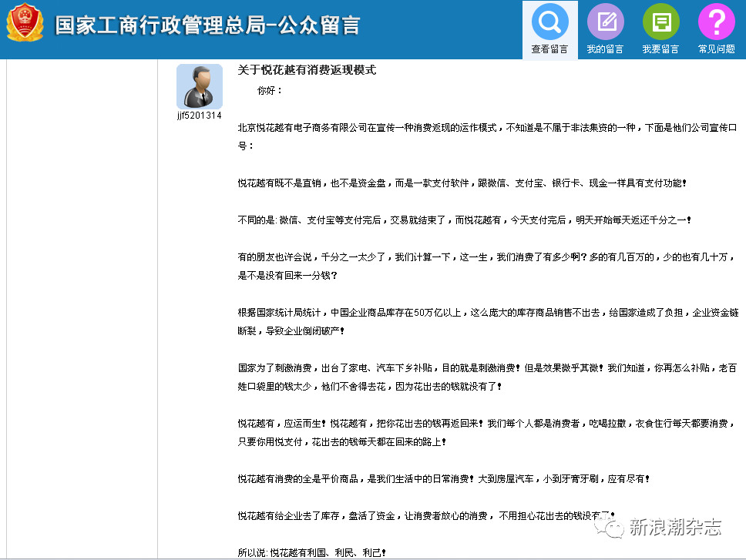The height and width of the screenshot is (560, 746).
Task: Click the site title 国家工商行政管理总局-公众留言
Action: 207,25
